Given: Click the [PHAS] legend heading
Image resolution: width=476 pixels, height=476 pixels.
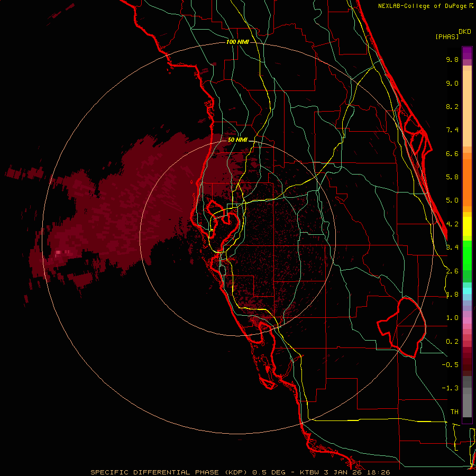Looking at the screenshot, I should [447, 36].
